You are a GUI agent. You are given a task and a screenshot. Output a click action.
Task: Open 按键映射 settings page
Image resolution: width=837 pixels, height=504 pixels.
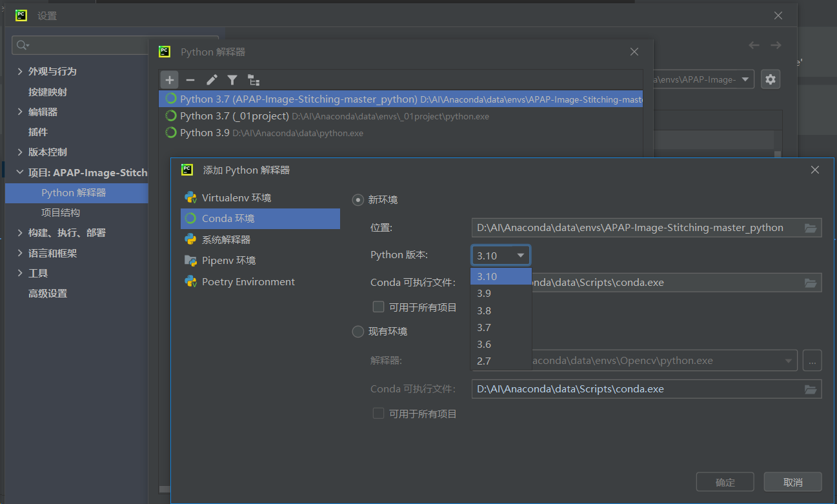[x=48, y=92]
